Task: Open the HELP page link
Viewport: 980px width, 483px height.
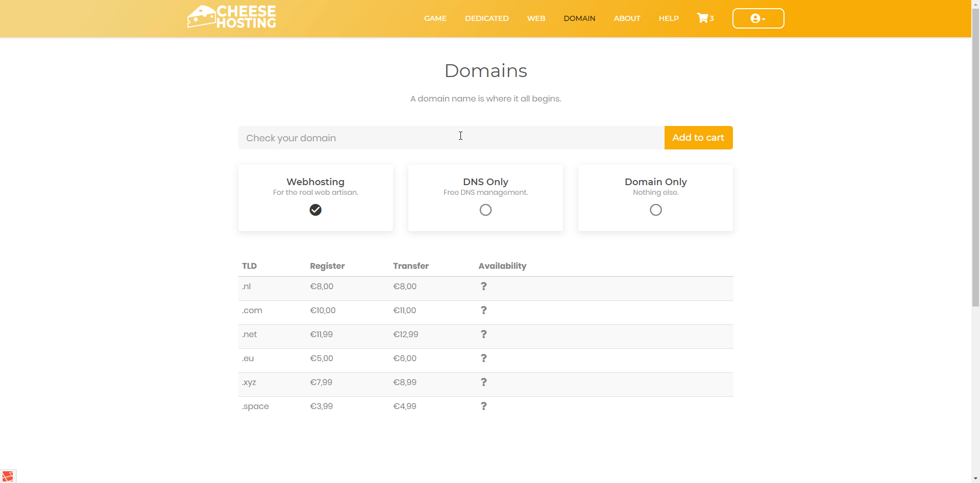Action: 668,18
